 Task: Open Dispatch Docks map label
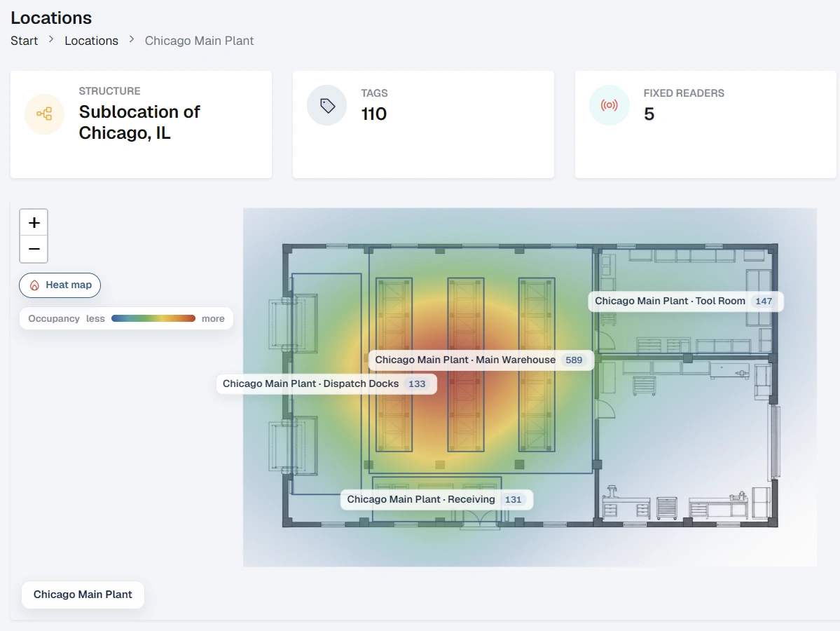(x=326, y=384)
